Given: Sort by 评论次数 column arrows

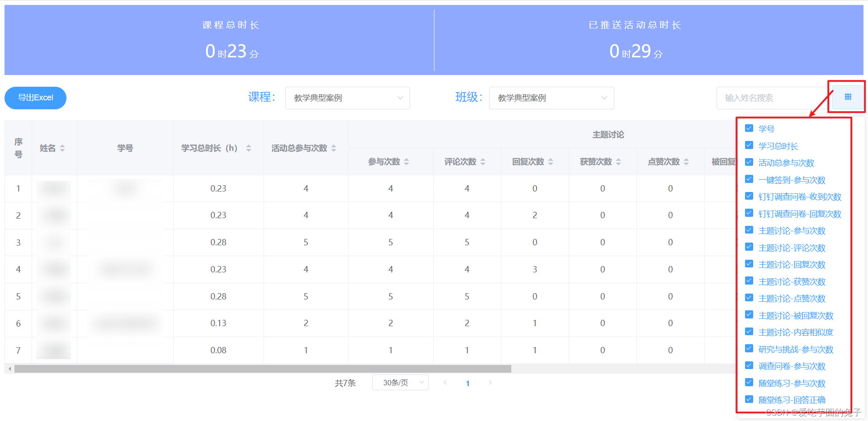Looking at the screenshot, I should [483, 162].
